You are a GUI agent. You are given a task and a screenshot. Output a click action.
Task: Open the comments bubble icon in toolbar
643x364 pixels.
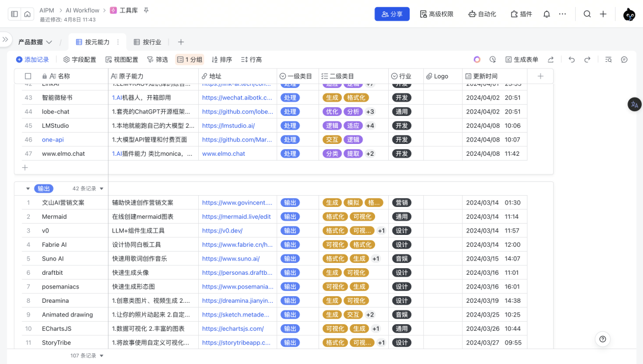pyautogui.click(x=624, y=59)
